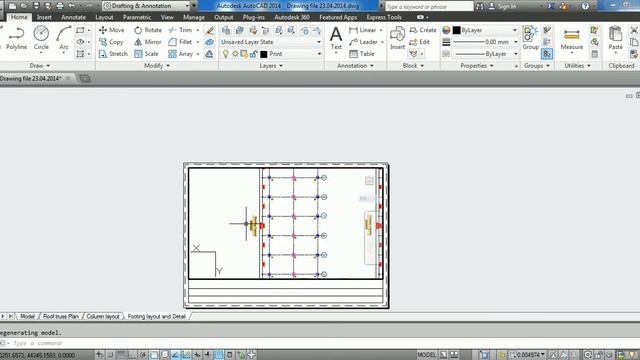Image resolution: width=640 pixels, height=360 pixels.
Task: Expand the Draw panel
Action: [40, 66]
